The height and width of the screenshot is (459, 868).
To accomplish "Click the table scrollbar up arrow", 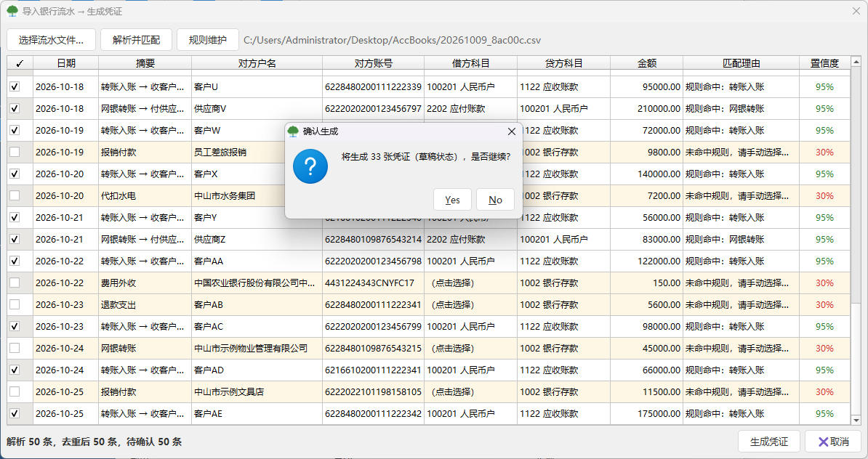I will (856, 62).
